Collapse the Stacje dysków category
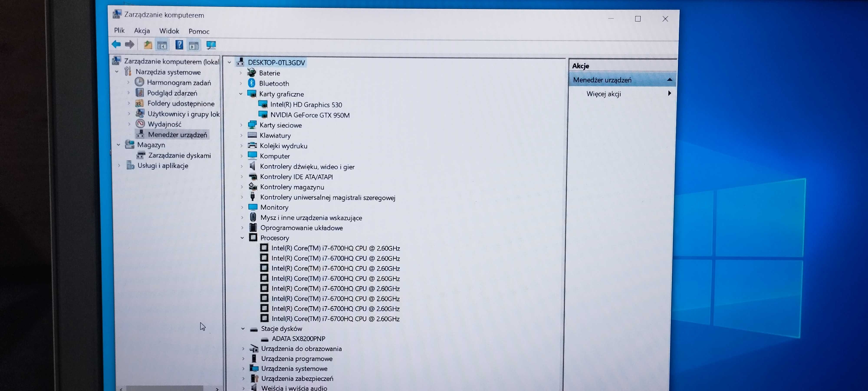The image size is (868, 391). [x=243, y=329]
